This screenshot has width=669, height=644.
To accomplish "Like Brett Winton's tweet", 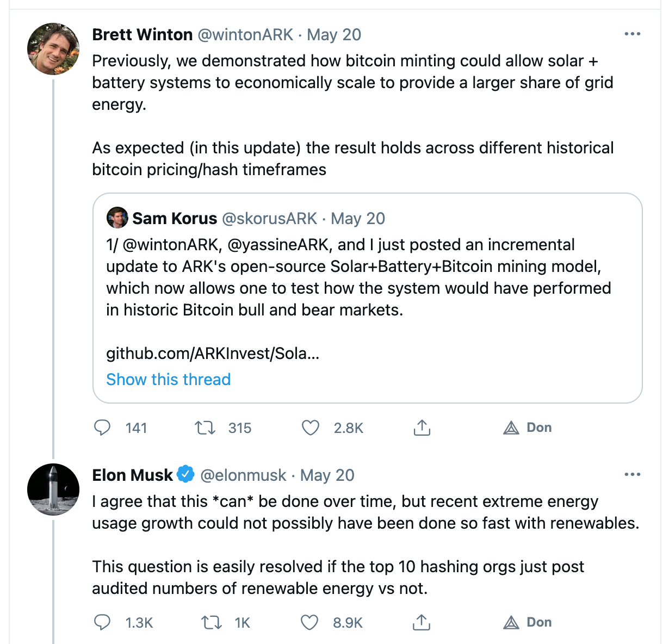I will pyautogui.click(x=310, y=428).
